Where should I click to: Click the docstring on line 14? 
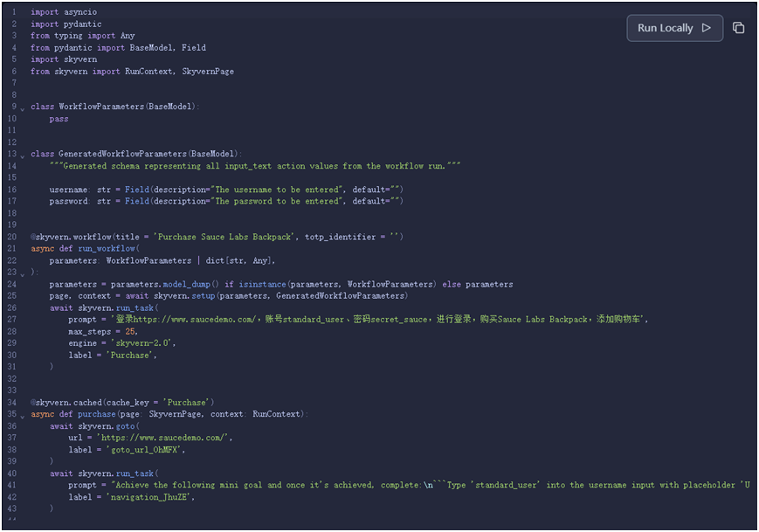(255, 166)
